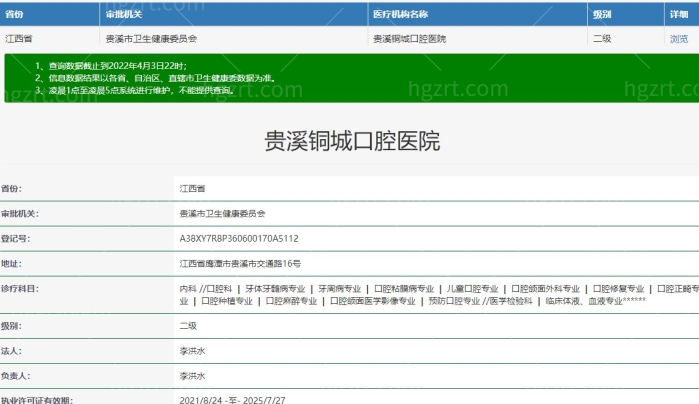Click the address 江西省鹰潭市贵溪市交通路16号
The image size is (699, 404).
[240, 264]
